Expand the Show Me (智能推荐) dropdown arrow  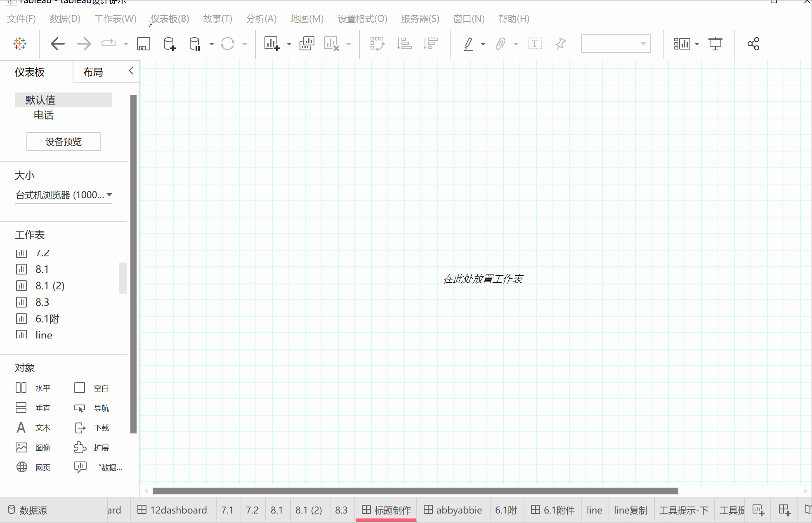(x=697, y=44)
